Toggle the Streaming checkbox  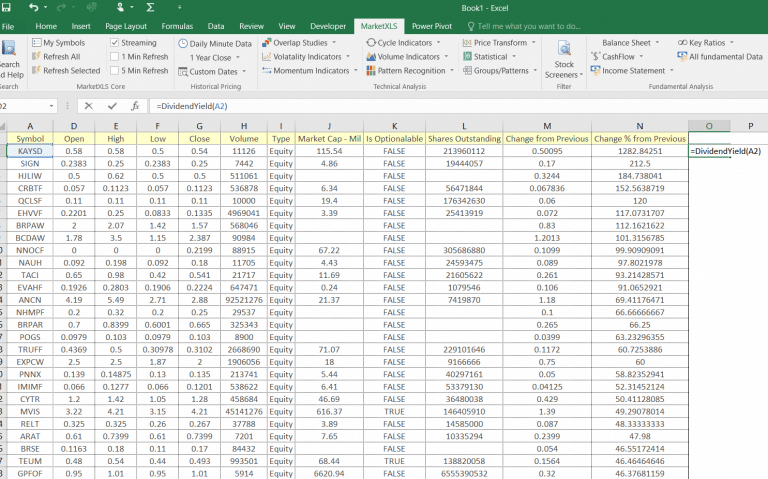[x=115, y=43]
